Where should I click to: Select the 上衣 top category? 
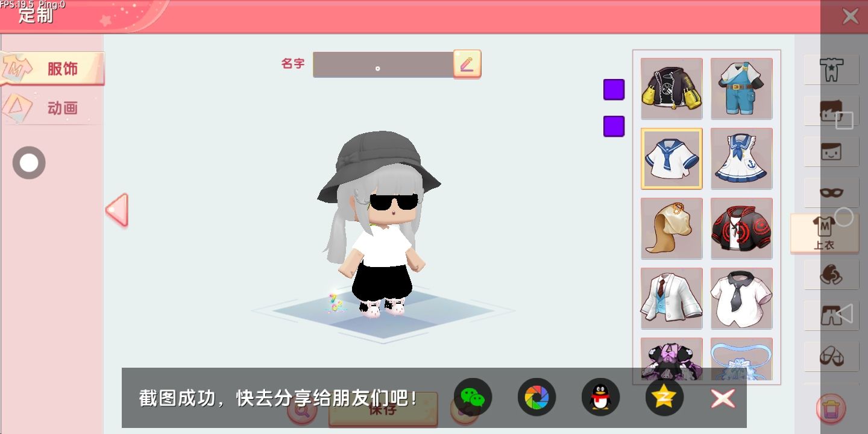[824, 233]
